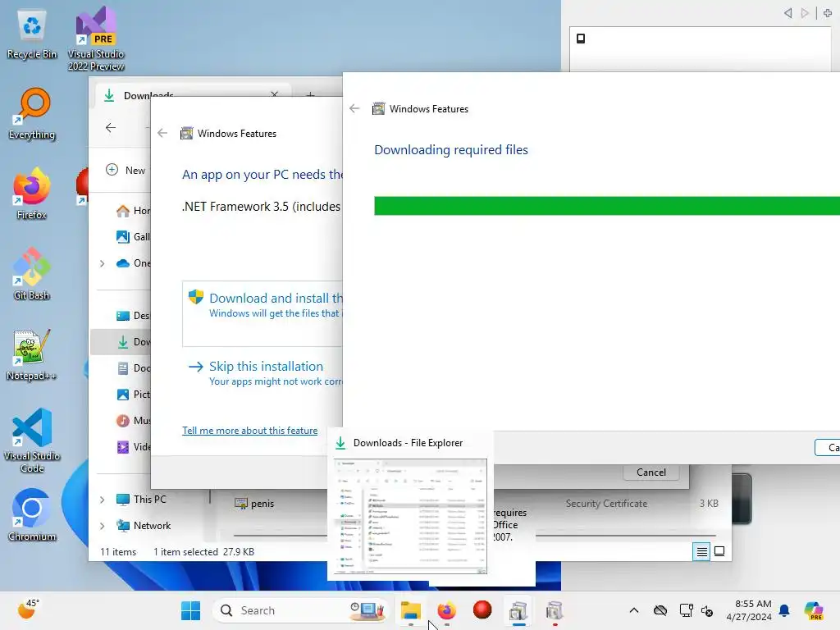Viewport: 840px width, 630px height.
Task: Click the red ball taskbar app
Action: [482, 610]
